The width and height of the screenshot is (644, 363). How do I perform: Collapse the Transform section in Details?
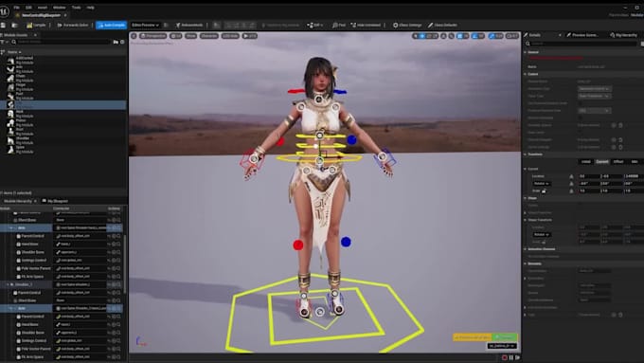coord(526,154)
